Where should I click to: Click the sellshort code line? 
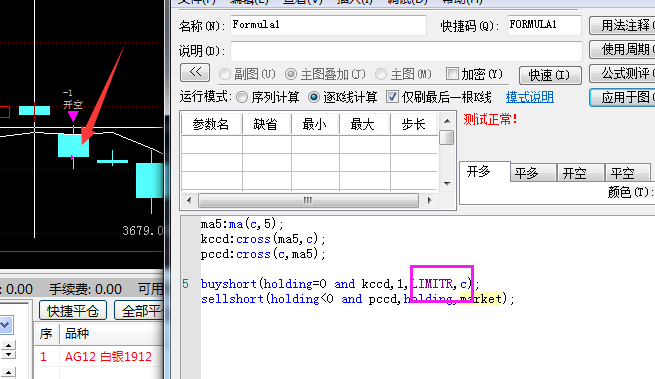[x=358, y=299]
